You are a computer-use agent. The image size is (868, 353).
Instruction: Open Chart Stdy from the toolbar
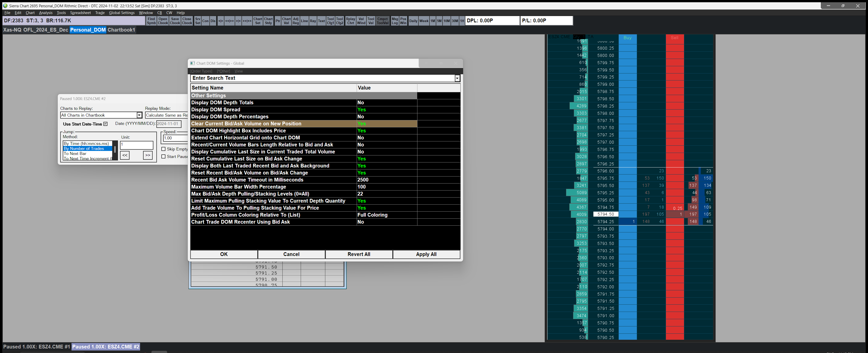tap(268, 21)
